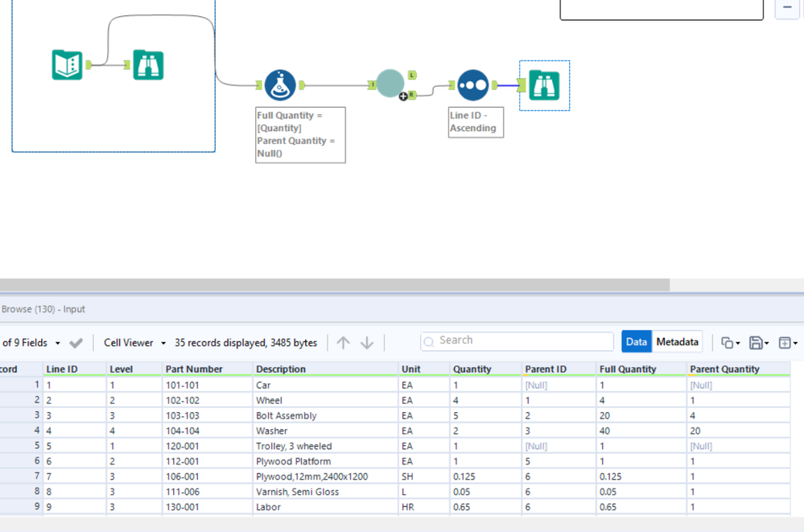Select the Formula tool flask icon

pos(280,85)
